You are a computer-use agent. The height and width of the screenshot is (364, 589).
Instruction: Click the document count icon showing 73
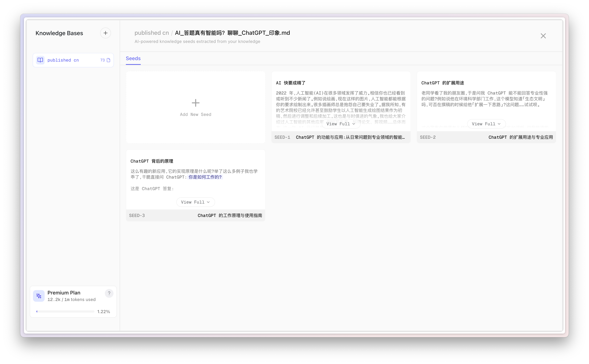point(108,60)
